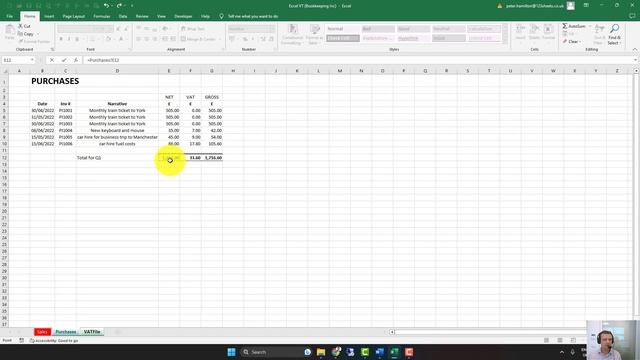The height and width of the screenshot is (360, 640).
Task: Select column header D
Action: (x=117, y=71)
